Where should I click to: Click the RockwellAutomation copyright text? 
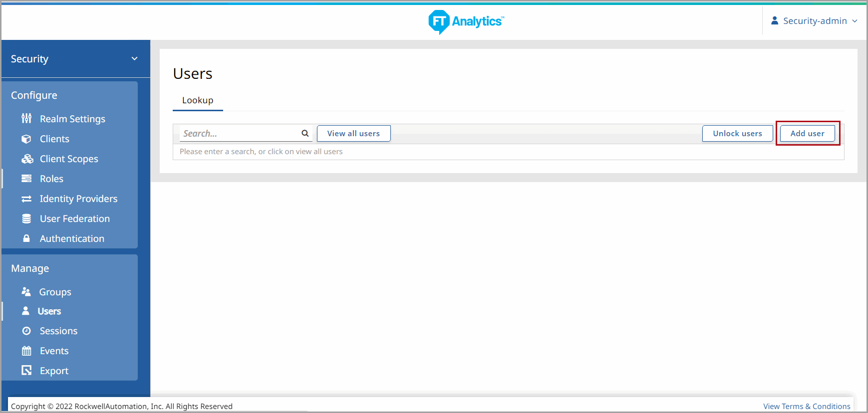[122, 406]
